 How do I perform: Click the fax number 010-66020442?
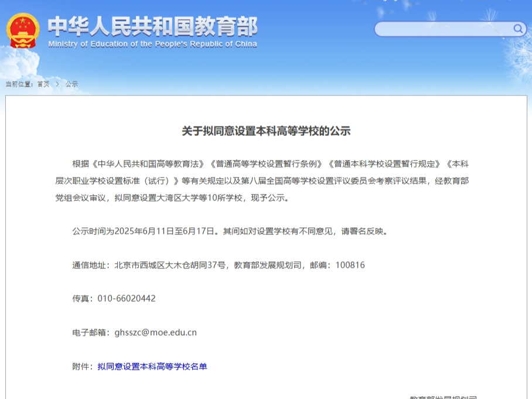(127, 299)
